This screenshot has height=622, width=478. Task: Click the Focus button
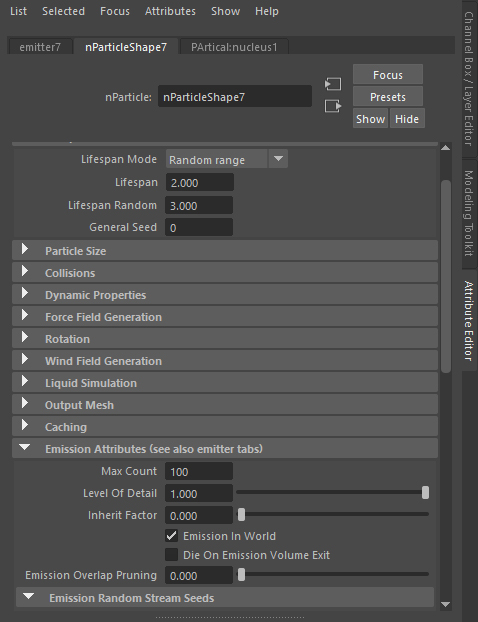pyautogui.click(x=388, y=75)
